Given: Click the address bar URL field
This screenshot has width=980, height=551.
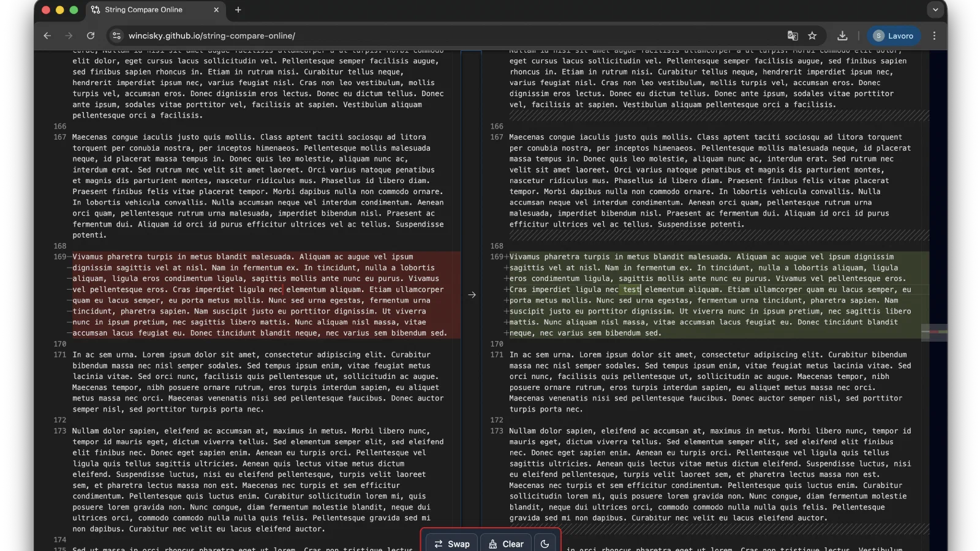Looking at the screenshot, I should coord(429,36).
